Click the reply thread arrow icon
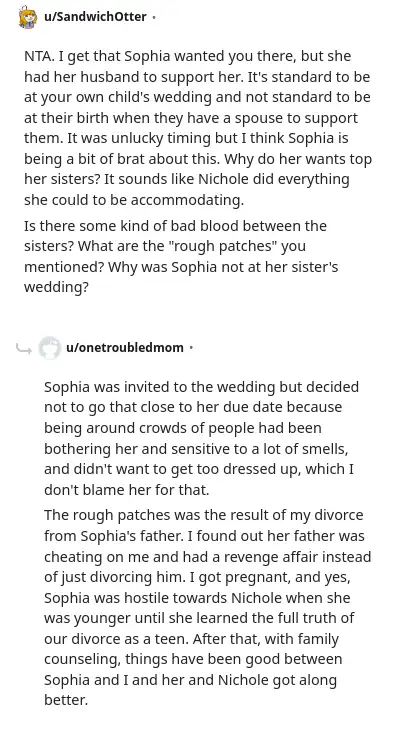The height and width of the screenshot is (736, 400). (x=23, y=348)
